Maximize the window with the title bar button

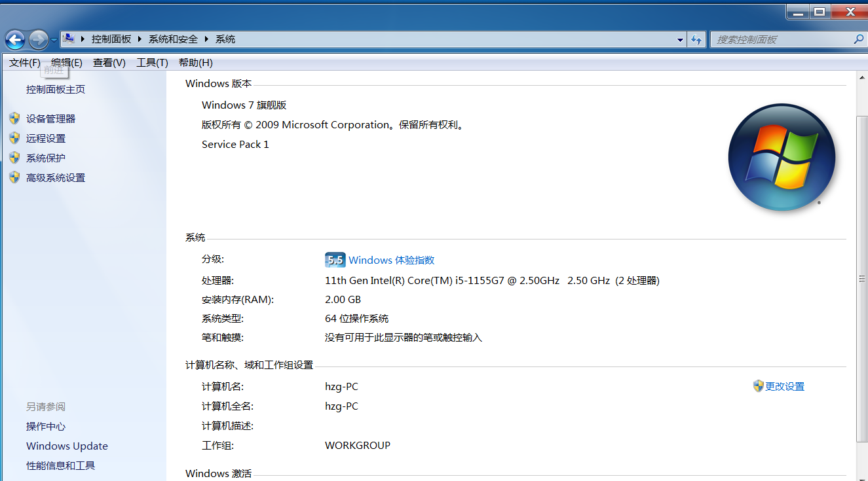[x=819, y=11]
